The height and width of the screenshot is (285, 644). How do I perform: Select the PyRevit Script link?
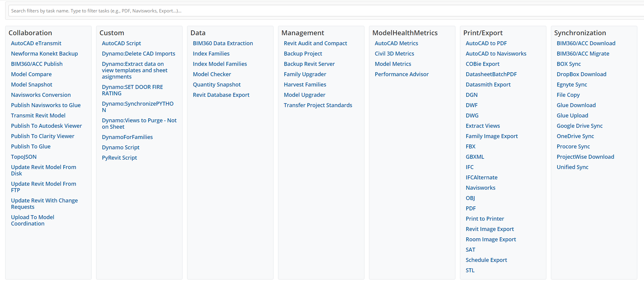(119, 158)
